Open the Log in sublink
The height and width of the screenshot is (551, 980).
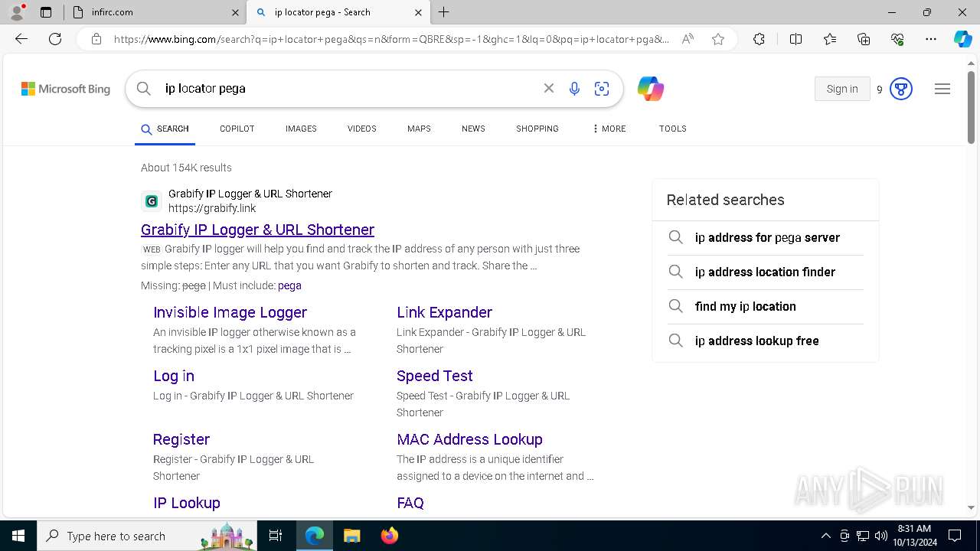click(174, 376)
